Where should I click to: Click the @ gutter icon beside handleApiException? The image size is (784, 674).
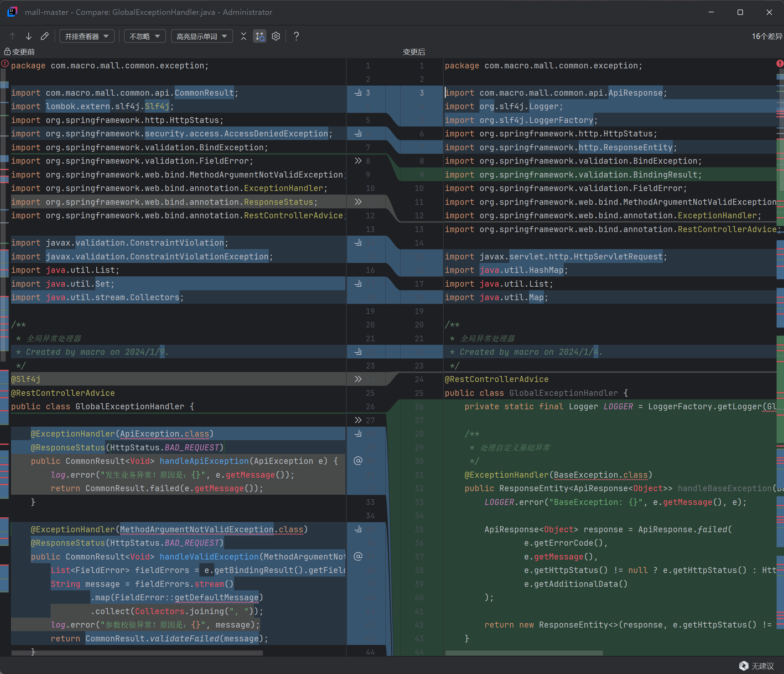point(358,461)
